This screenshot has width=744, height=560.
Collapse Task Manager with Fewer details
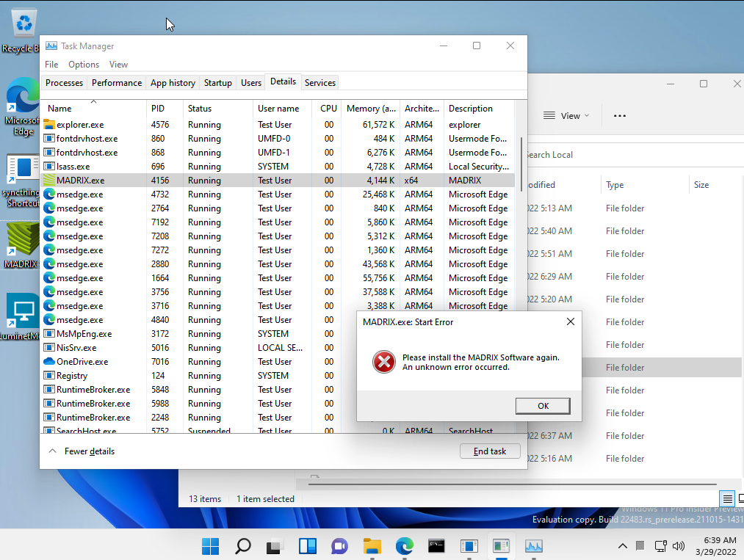pyautogui.click(x=82, y=451)
